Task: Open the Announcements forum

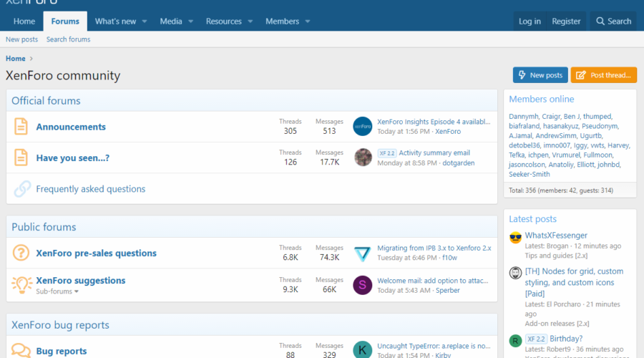Action: click(x=71, y=127)
